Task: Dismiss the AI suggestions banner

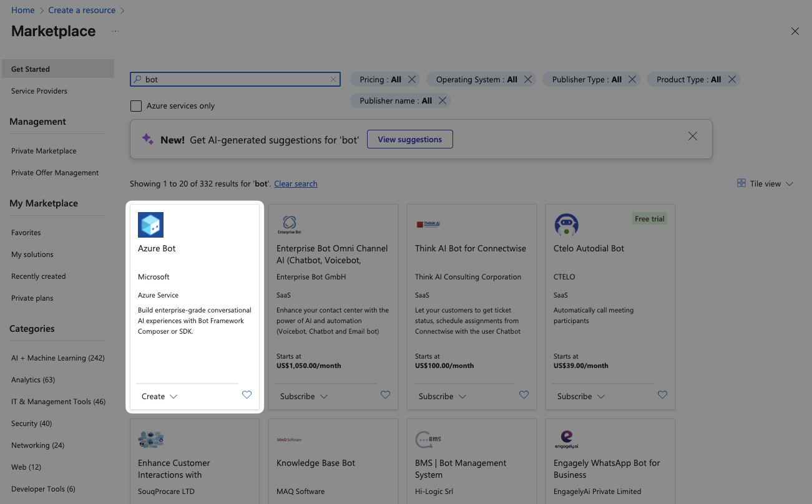Action: coord(692,136)
